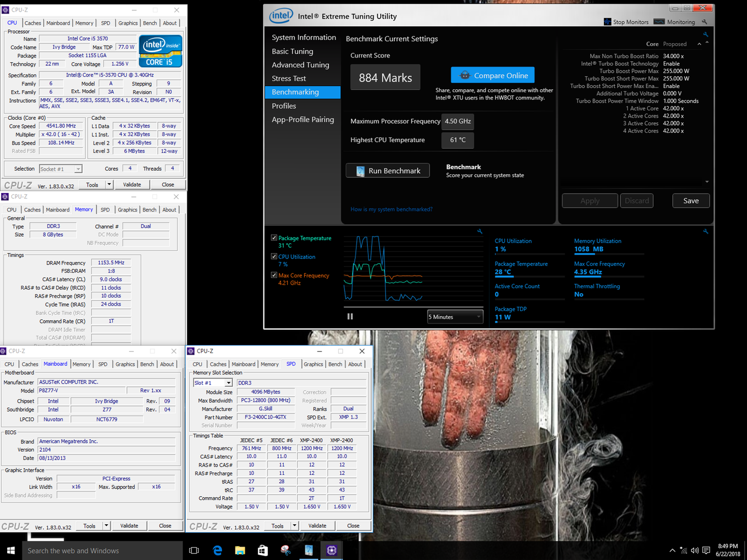Click Compare Online button
Viewport: 747px width, 560px height.
tap(492, 75)
